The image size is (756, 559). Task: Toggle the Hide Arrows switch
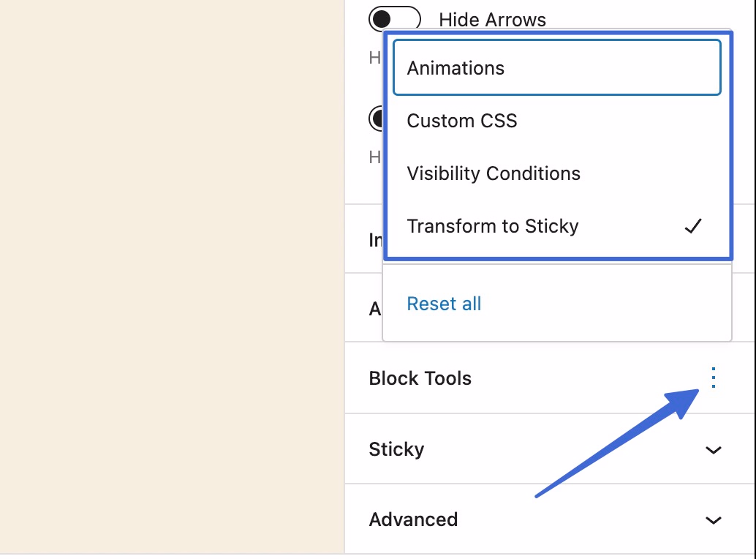point(393,18)
